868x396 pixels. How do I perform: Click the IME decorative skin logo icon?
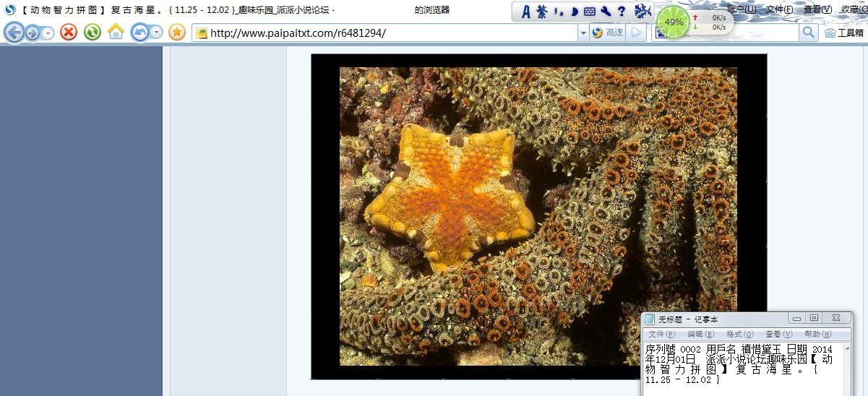click(643, 12)
